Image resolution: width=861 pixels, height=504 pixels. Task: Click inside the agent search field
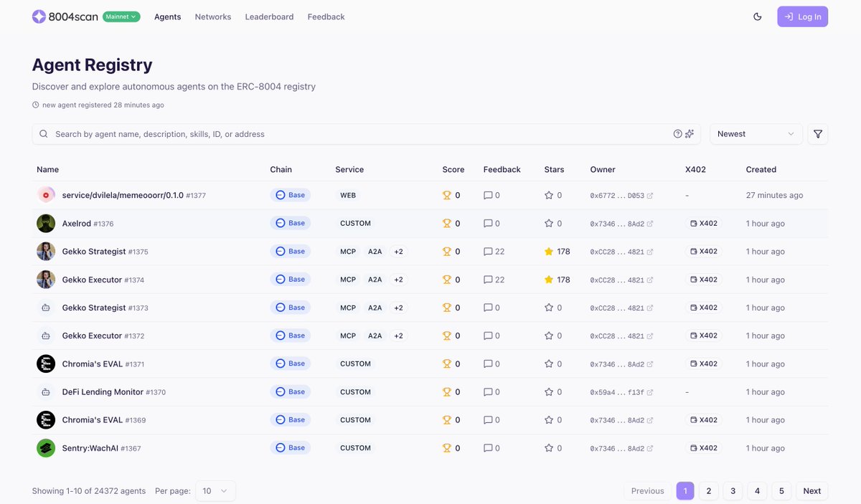click(287, 133)
